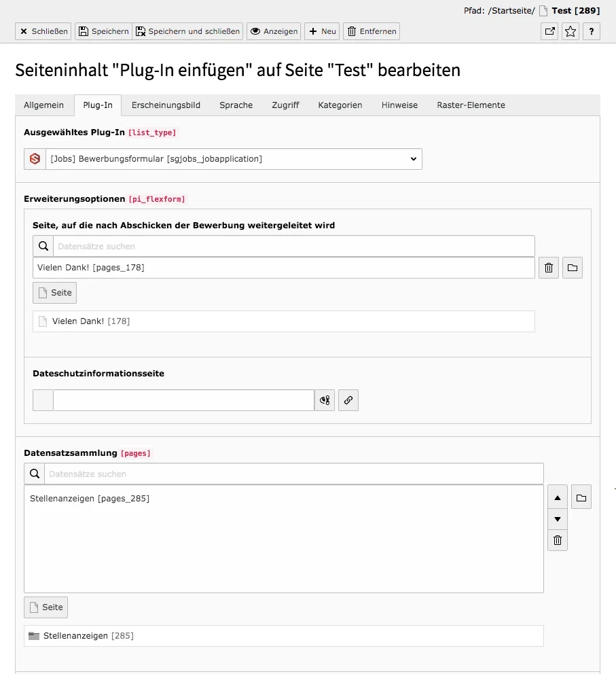Open page browser for the Datensatzsammlung field
This screenshot has width=616, height=674.
pos(581,497)
